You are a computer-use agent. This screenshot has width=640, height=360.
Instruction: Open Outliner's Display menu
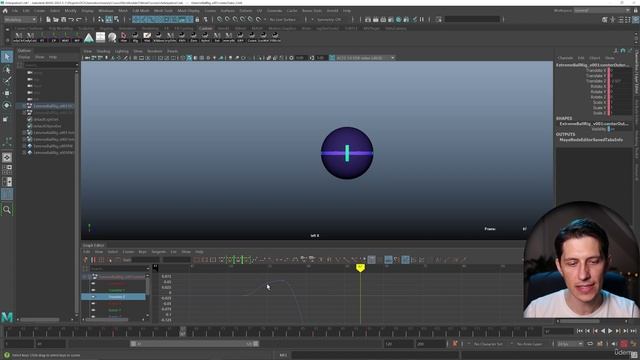click(24, 57)
